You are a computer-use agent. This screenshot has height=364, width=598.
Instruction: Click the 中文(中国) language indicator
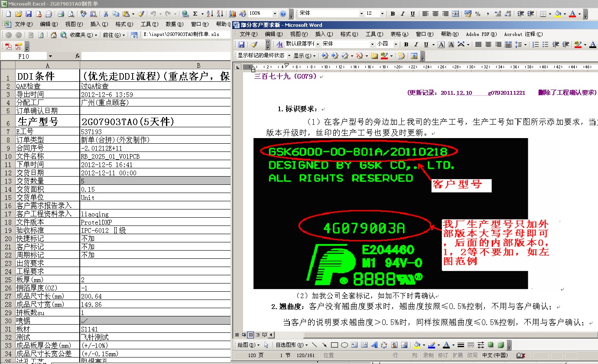pyautogui.click(x=495, y=355)
